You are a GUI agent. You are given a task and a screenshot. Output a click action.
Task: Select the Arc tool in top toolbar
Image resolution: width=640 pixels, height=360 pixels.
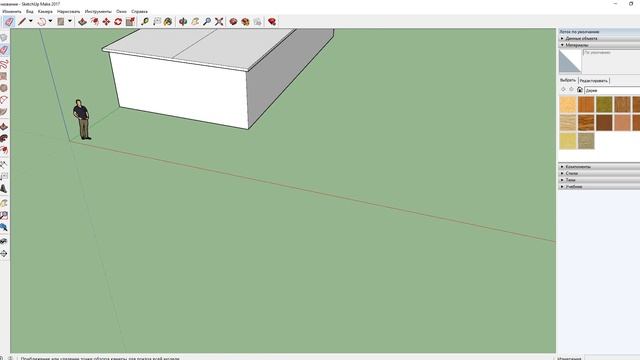pyautogui.click(x=42, y=22)
